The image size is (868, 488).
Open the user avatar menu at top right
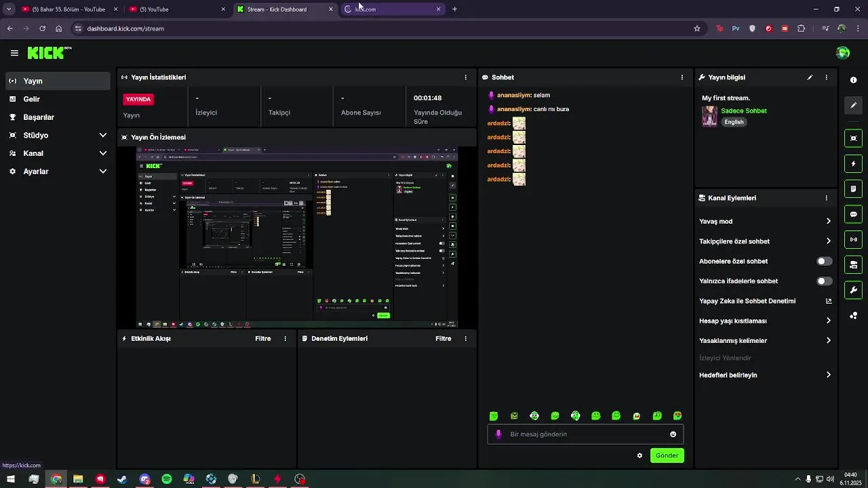[x=843, y=53]
